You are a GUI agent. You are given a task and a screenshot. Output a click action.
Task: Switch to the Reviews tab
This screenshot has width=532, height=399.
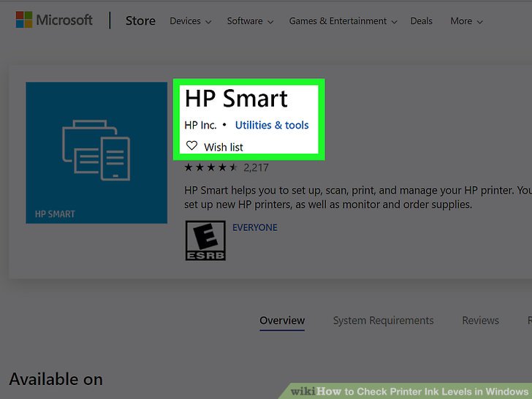click(x=480, y=321)
